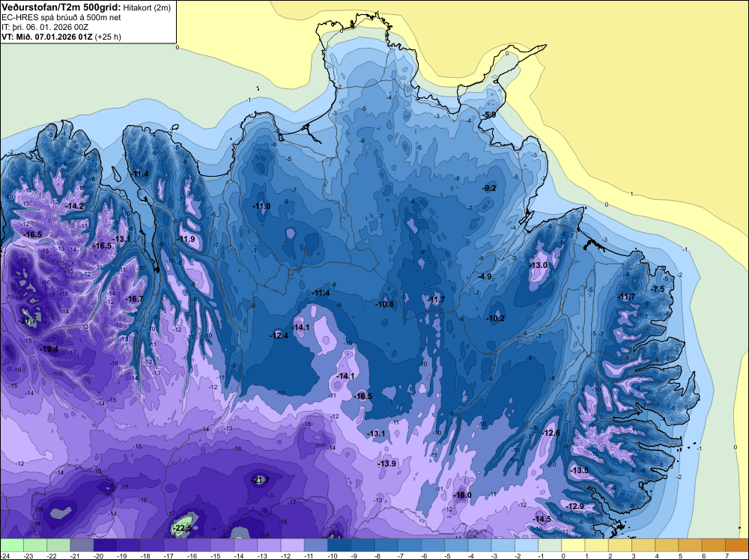Click the -5.9 value near north coast

(x=489, y=115)
